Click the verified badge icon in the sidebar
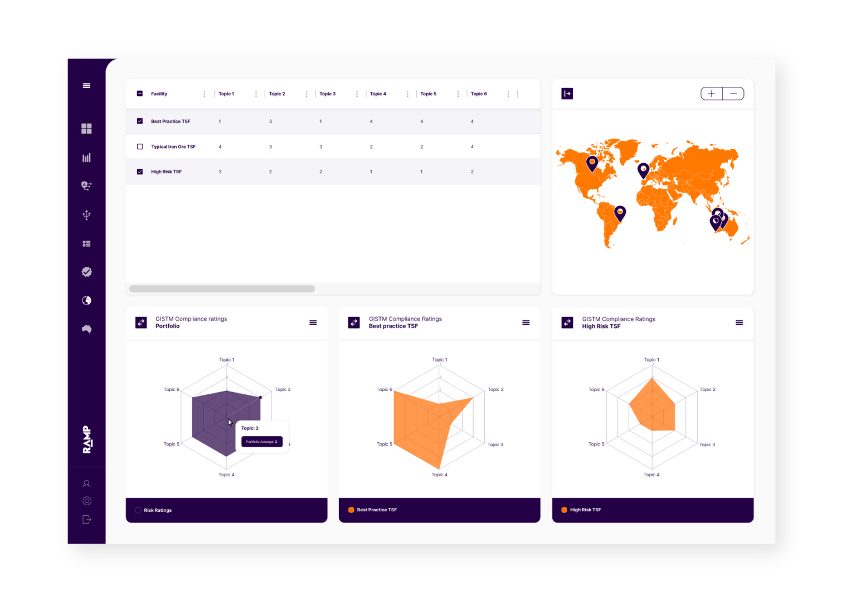Viewport: 856px width, 616px height. coord(86,272)
